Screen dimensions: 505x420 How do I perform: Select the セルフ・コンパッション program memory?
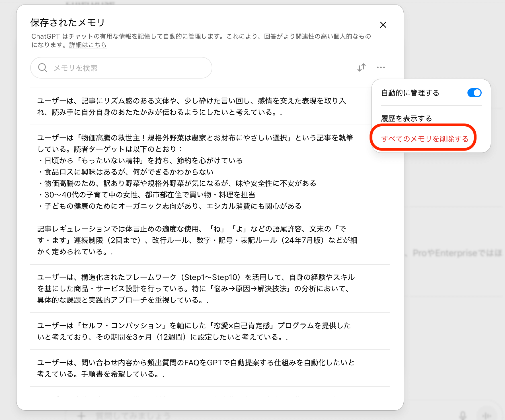tap(194, 331)
